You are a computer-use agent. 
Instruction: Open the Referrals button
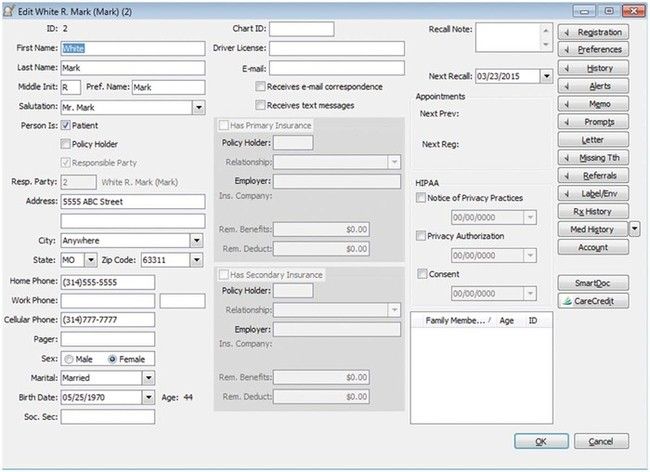point(592,175)
